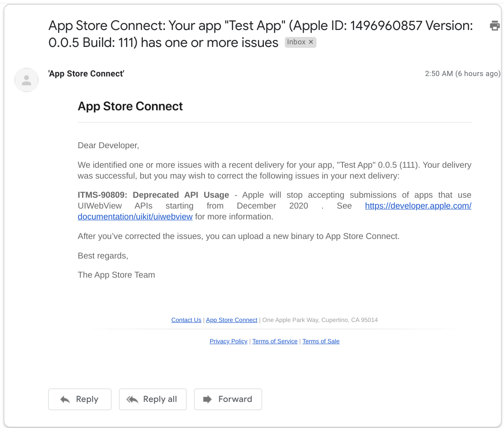
Task: Open the Terms of Sale link
Action: click(321, 342)
